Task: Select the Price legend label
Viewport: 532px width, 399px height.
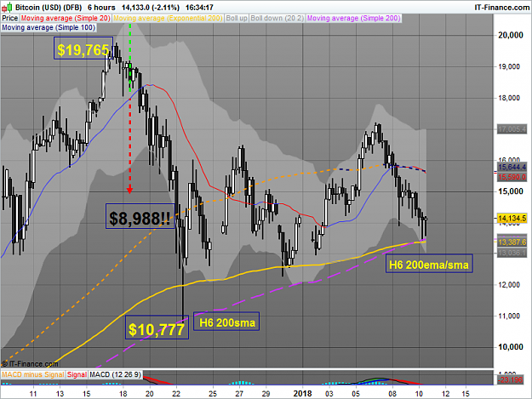Action: pos(10,19)
